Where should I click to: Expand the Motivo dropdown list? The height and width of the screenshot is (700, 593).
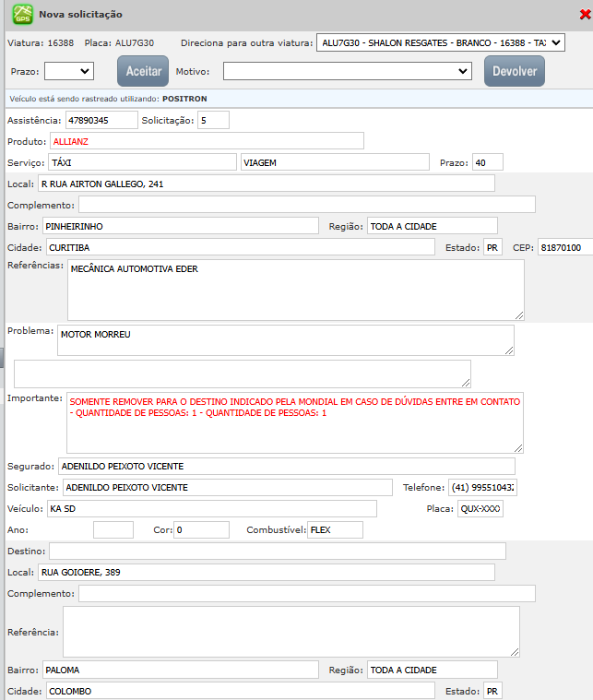[348, 71]
